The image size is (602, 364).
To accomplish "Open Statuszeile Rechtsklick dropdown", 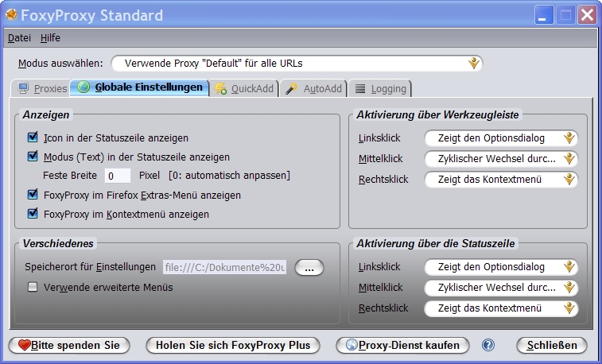I will [x=501, y=308].
